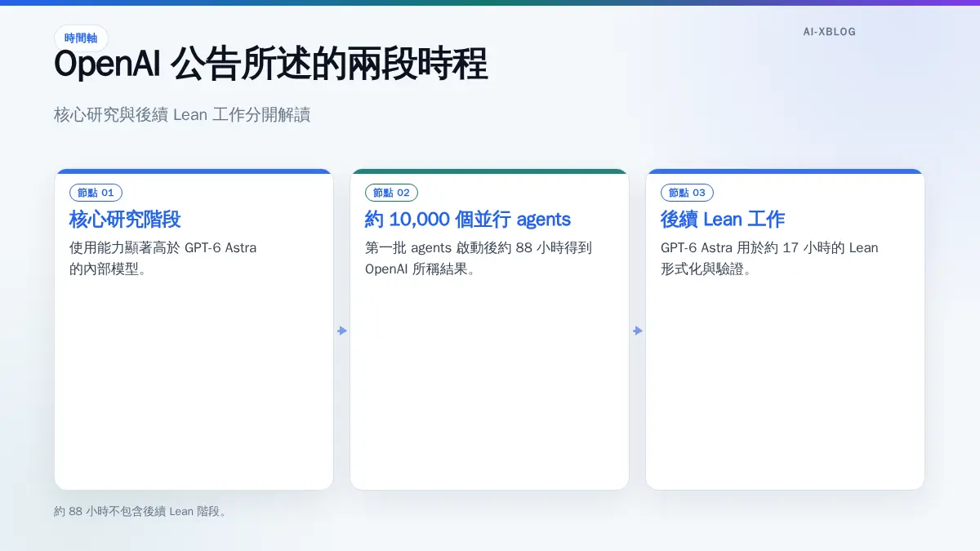Click the 節點 03 badge

click(688, 193)
